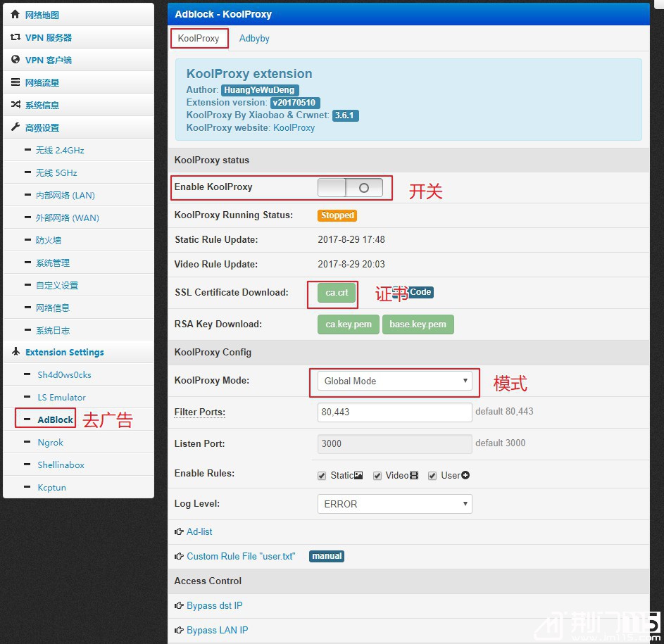Viewport: 664px width, 644px height.
Task: Click the Code badge
Action: (x=420, y=292)
